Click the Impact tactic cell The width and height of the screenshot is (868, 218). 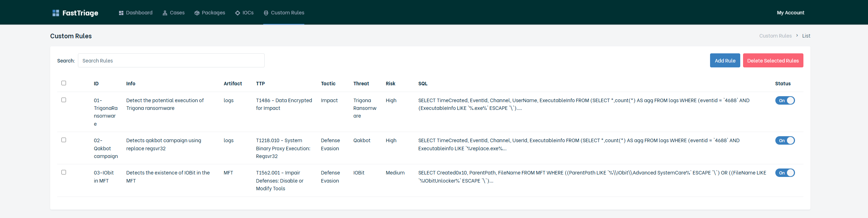pyautogui.click(x=329, y=100)
